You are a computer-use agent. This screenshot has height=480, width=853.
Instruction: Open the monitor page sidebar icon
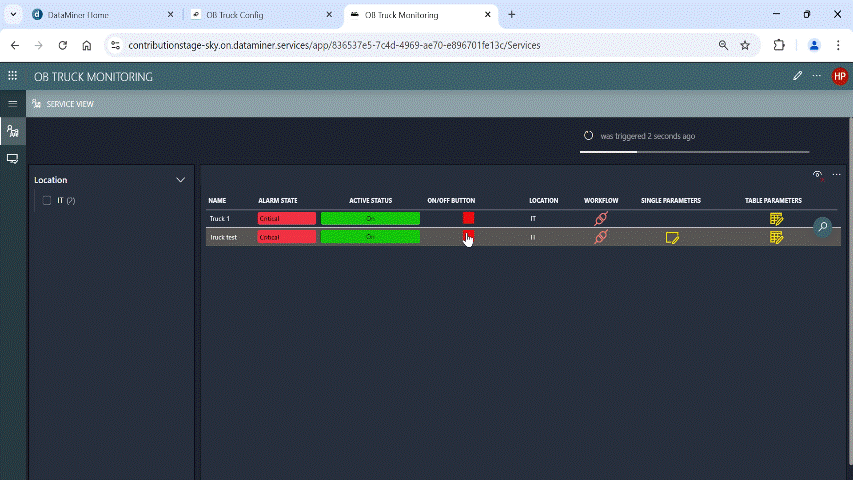13,158
